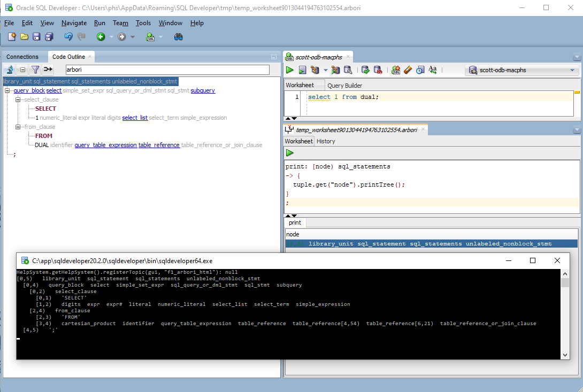This screenshot has width=583, height=392.
Task: Click the select_list link in outline
Action: [135, 118]
